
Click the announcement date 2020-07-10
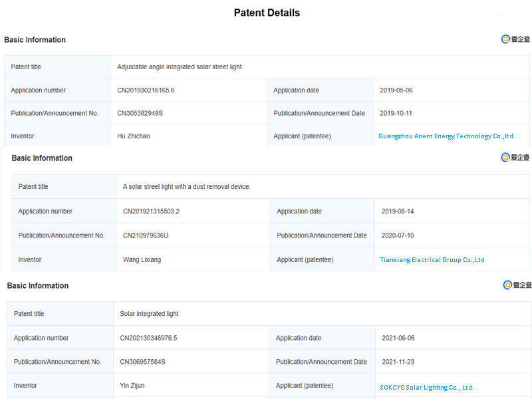[x=398, y=235]
